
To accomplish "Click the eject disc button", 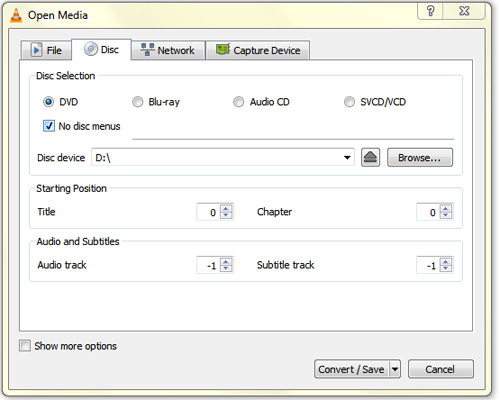I will (370, 157).
